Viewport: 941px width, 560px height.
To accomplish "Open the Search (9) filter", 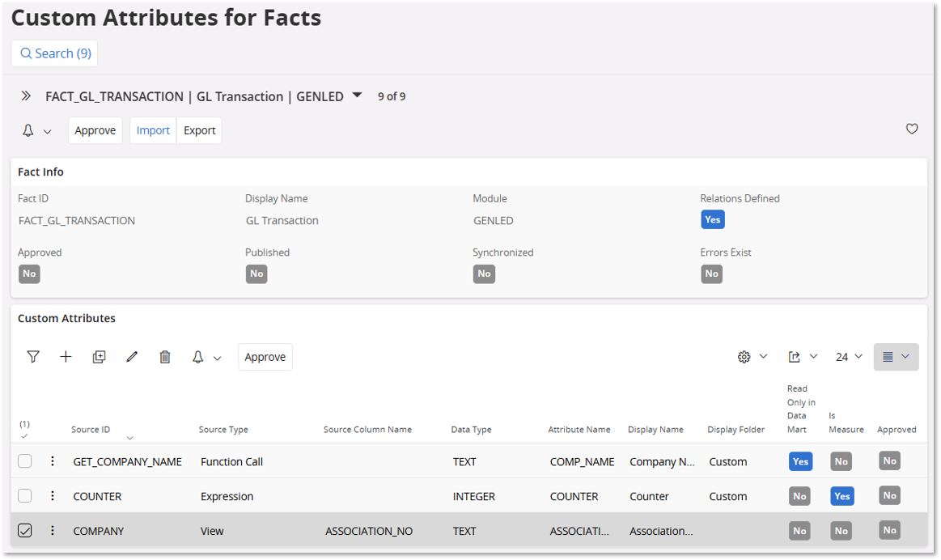I will click(54, 53).
